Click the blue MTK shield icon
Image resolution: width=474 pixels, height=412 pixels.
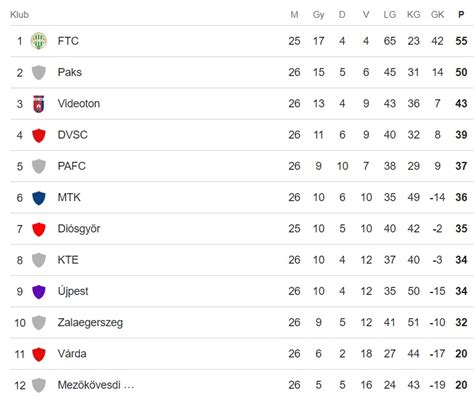(x=39, y=198)
